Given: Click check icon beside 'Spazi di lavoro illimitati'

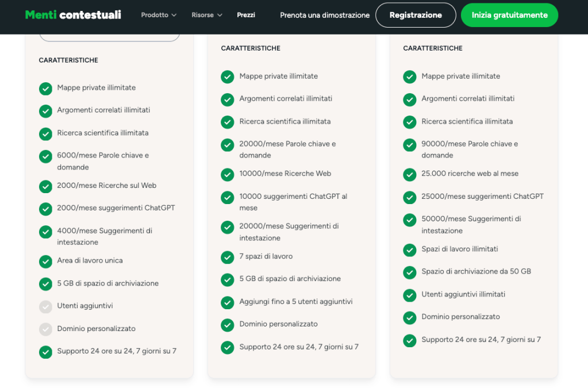Looking at the screenshot, I should 410,250.
